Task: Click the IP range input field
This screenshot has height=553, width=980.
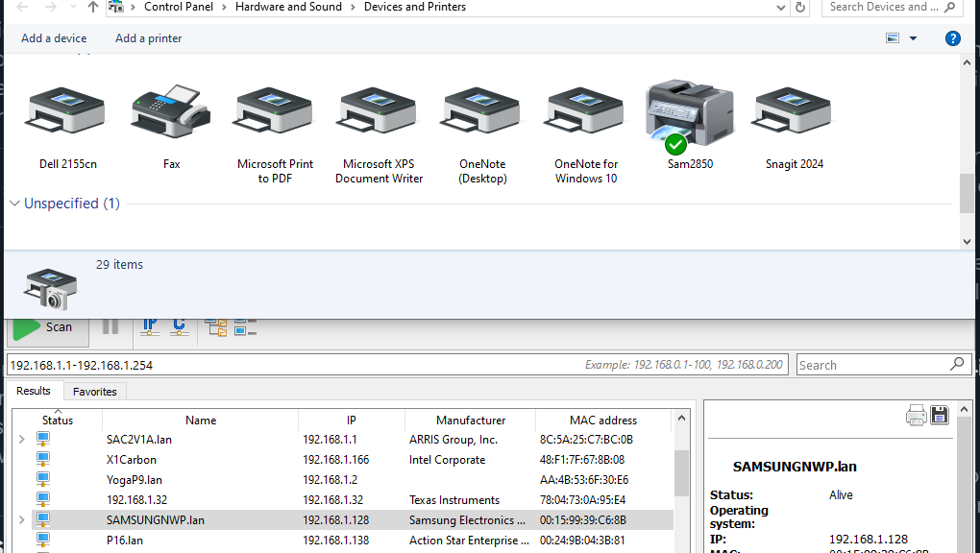Action: click(x=398, y=365)
